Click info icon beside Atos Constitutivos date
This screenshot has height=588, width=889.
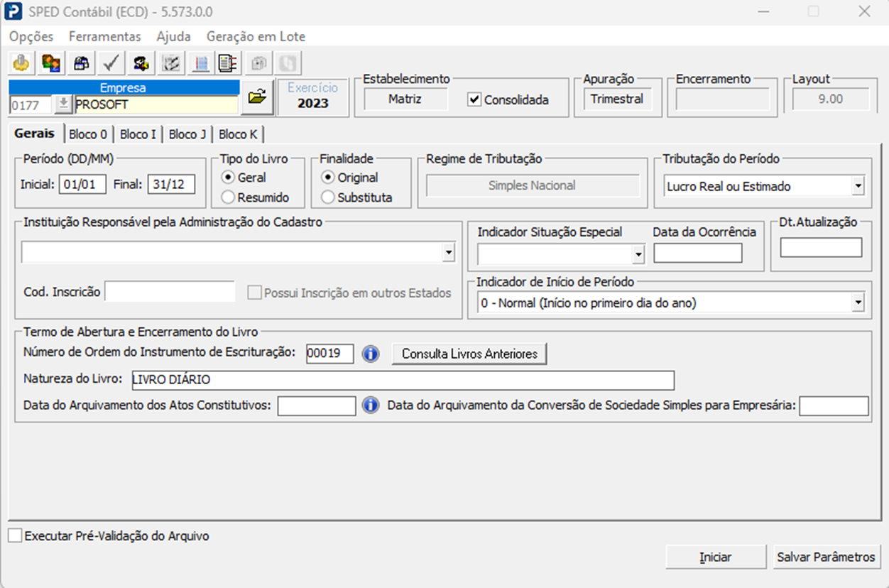coord(371,405)
